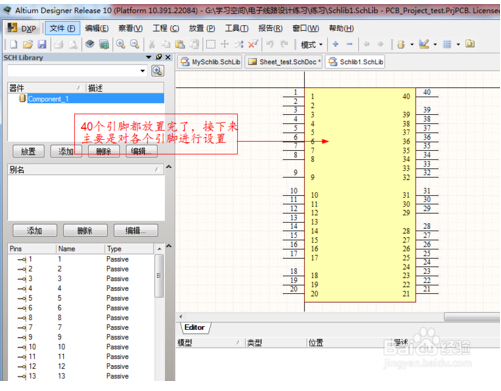Click the zoom out magnifier icon
This screenshot has height=391, width=501.
(134, 44)
